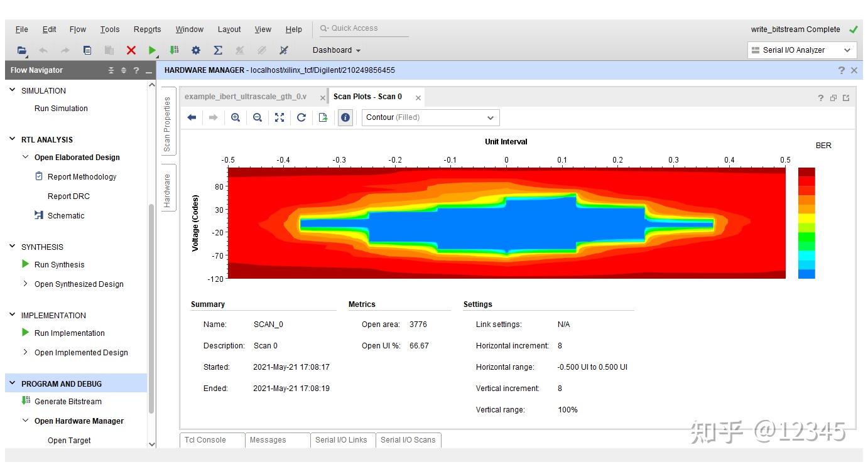Open the Serial I/O Analyzer layout dropdown
This screenshot has height=467, width=868.
point(801,50)
